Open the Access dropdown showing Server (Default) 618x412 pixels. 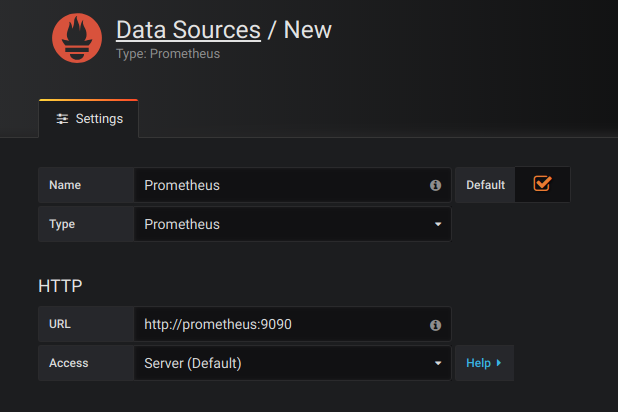point(292,363)
